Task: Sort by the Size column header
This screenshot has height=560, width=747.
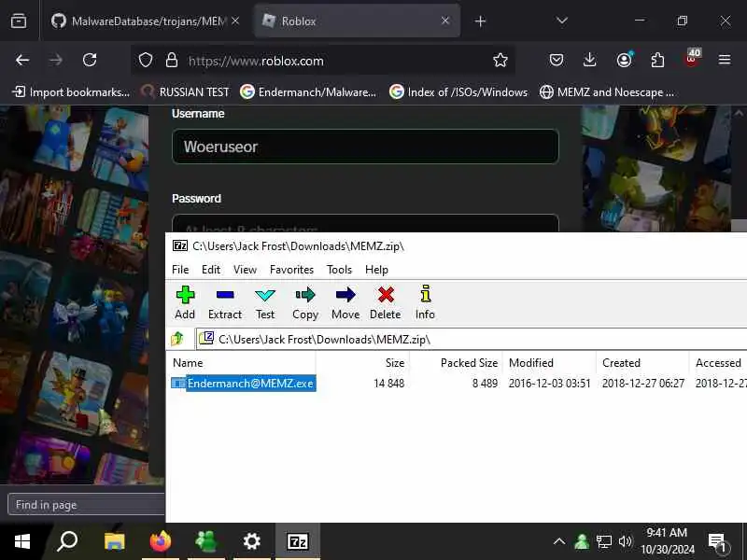Action: [395, 363]
